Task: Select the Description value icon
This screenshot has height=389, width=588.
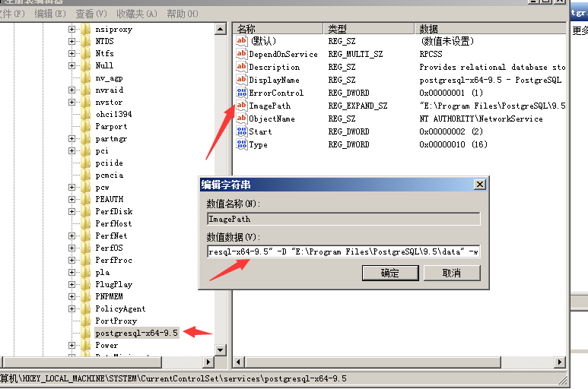Action: pos(242,67)
